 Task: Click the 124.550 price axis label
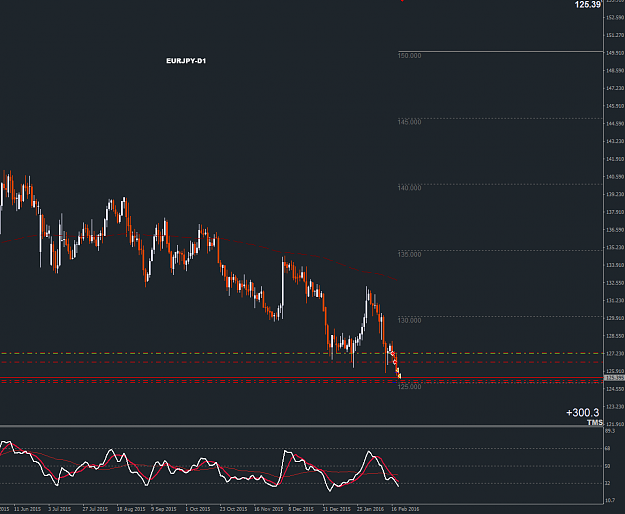615,389
